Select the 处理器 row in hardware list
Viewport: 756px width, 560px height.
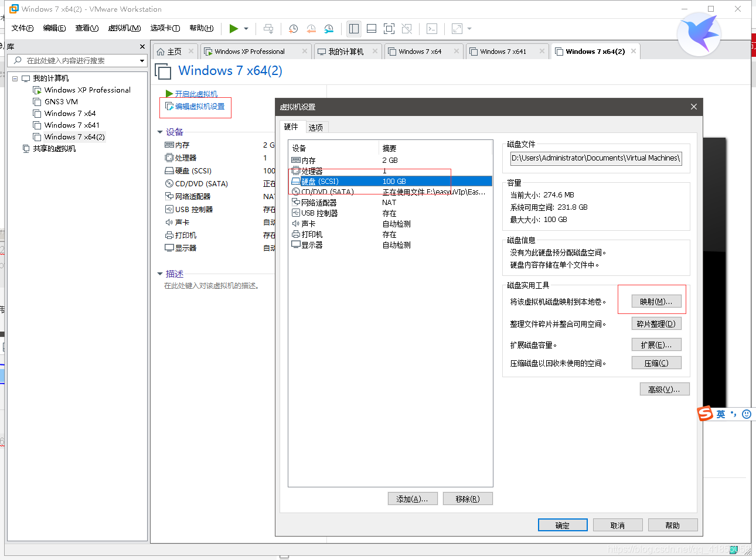(x=391, y=171)
